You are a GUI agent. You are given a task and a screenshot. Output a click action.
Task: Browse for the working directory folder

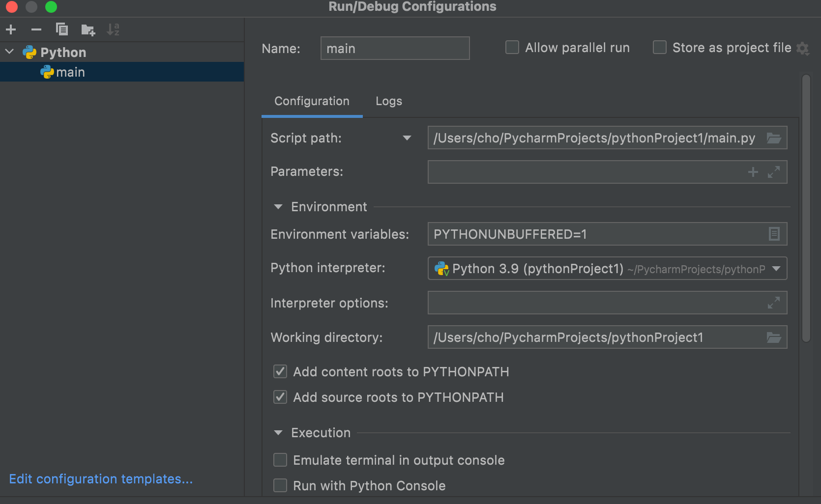point(774,337)
